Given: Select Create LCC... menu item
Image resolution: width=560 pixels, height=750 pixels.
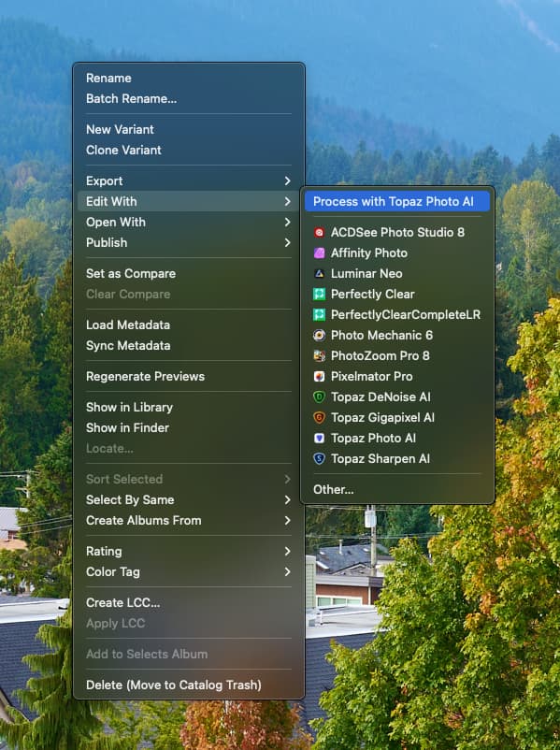Looking at the screenshot, I should [189, 602].
